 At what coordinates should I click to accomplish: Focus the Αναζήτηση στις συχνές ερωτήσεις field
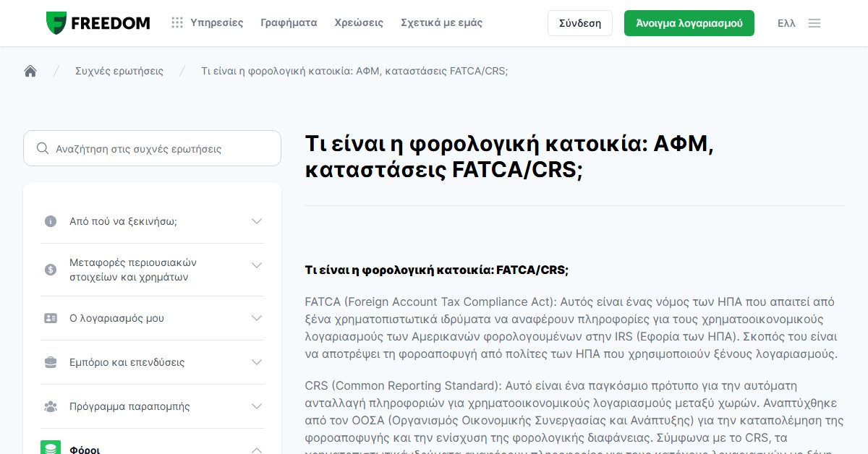[152, 148]
